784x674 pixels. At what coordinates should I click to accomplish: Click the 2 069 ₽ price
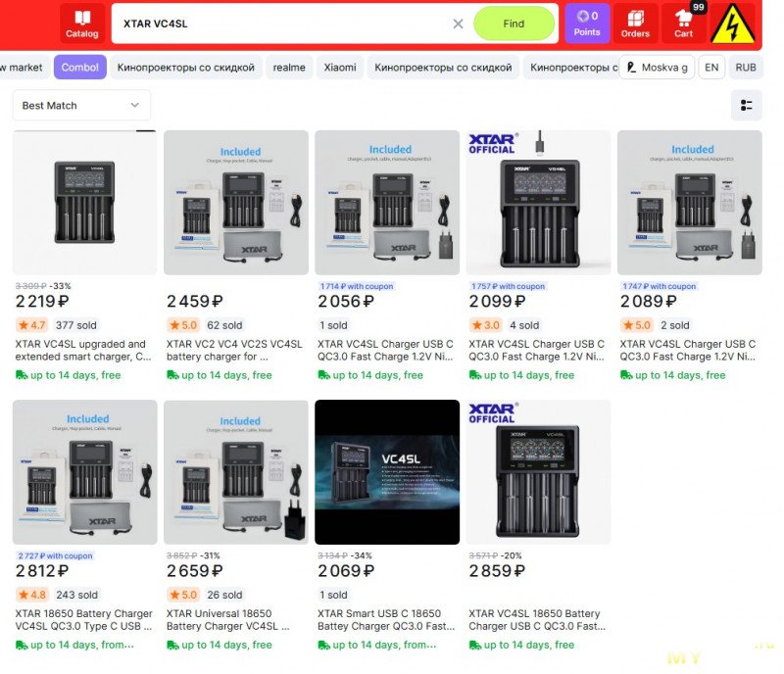(346, 571)
